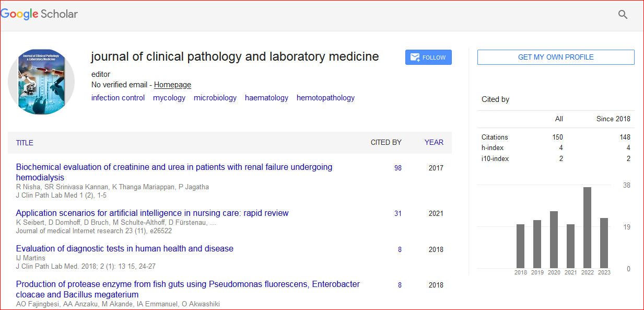Viewport: 644px width, 310px height.
Task: Open artificial intelligence in nursing care article
Action: click(152, 213)
